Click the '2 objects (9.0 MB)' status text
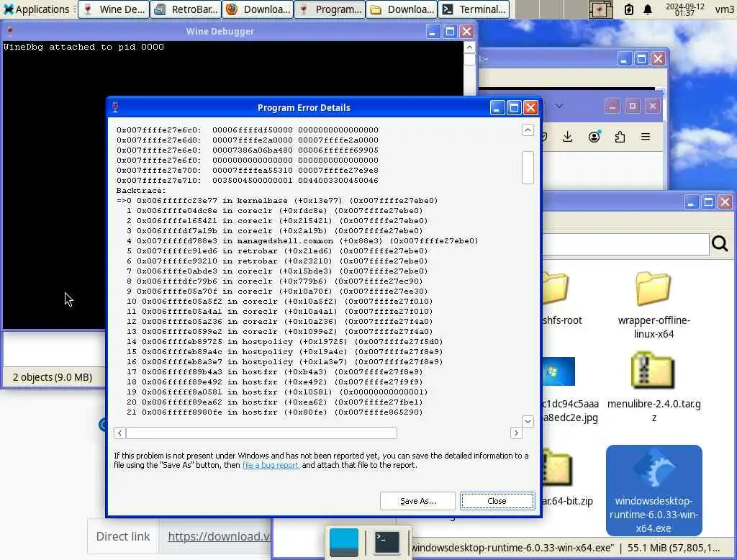 tap(52, 377)
